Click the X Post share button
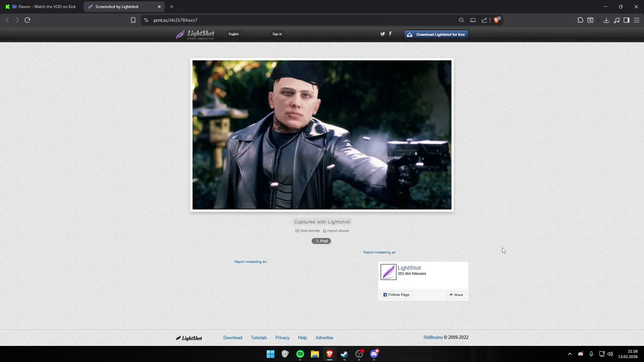 pyautogui.click(x=321, y=241)
